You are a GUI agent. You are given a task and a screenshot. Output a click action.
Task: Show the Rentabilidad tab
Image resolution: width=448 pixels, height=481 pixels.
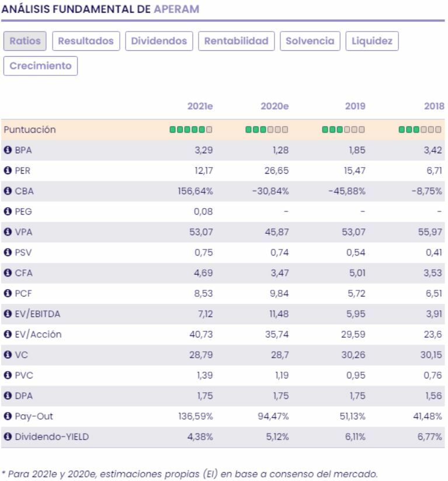point(236,41)
